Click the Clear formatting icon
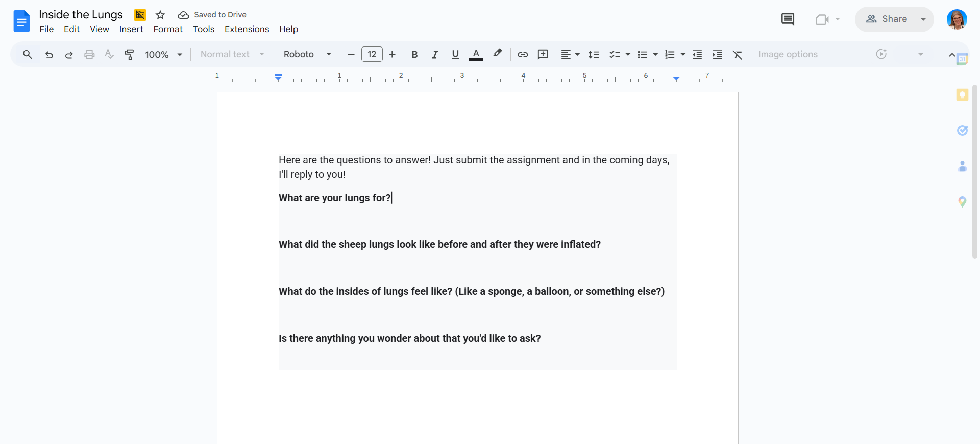 (x=738, y=54)
